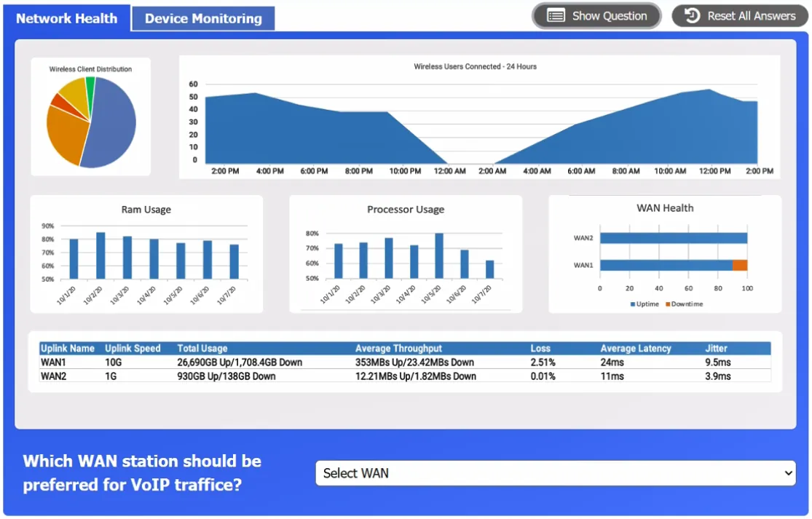Click the WAN2 uptime bar
Image resolution: width=812 pixels, height=519 pixels.
tap(673, 238)
